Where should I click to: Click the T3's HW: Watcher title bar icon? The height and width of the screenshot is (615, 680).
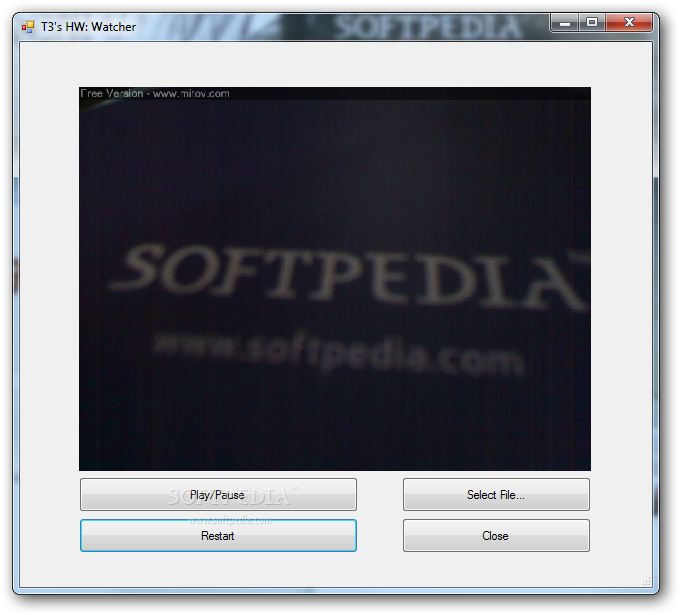[x=28, y=27]
